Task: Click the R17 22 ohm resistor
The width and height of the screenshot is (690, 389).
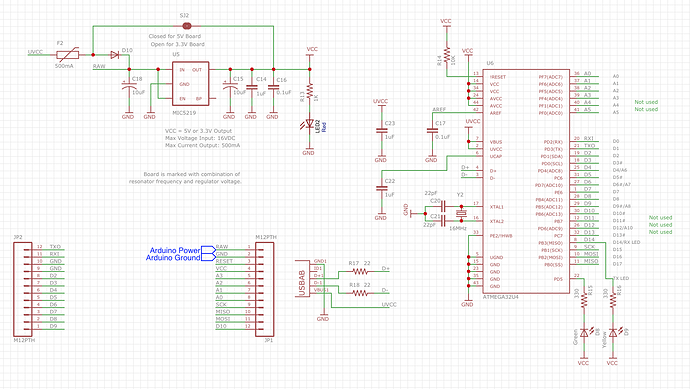Action: click(x=360, y=272)
